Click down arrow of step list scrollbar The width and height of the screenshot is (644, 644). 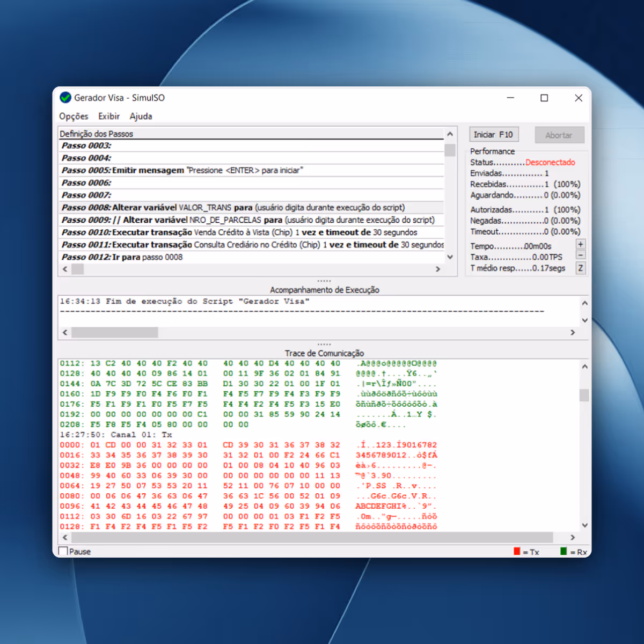450,257
